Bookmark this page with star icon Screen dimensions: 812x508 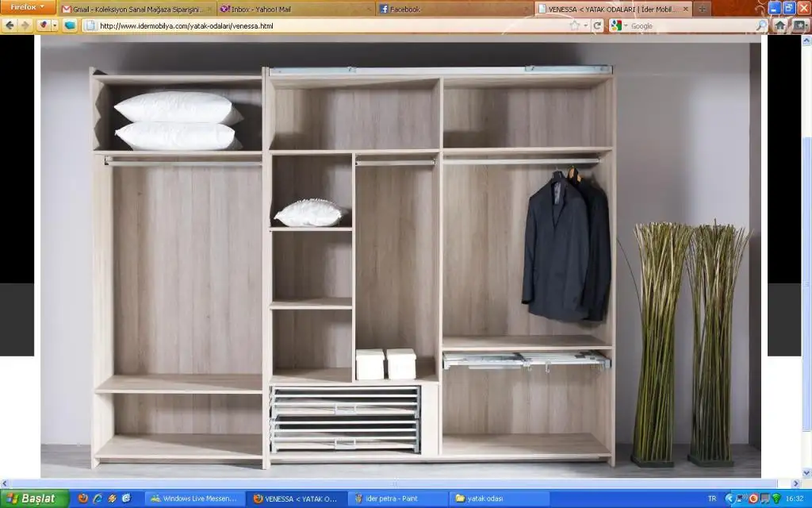click(x=574, y=25)
